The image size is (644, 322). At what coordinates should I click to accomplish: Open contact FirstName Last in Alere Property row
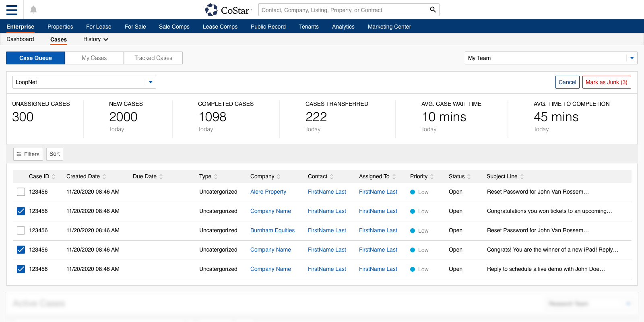(x=327, y=192)
